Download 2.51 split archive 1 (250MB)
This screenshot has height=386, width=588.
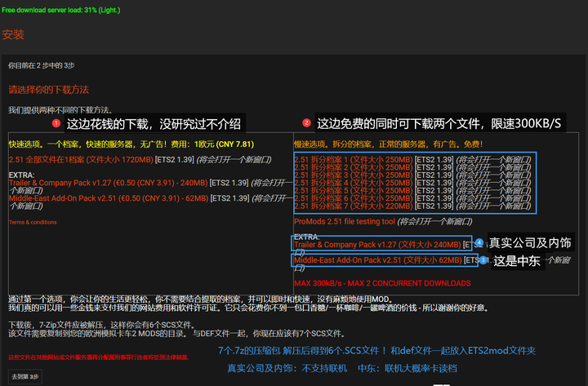click(x=354, y=160)
